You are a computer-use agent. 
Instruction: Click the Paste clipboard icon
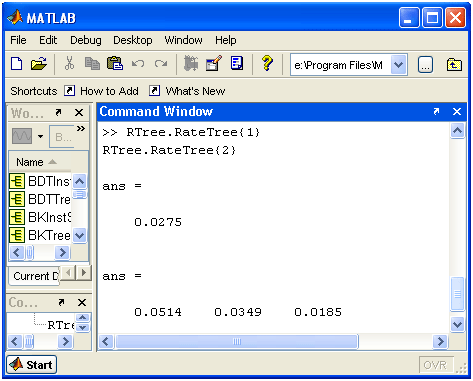(115, 63)
